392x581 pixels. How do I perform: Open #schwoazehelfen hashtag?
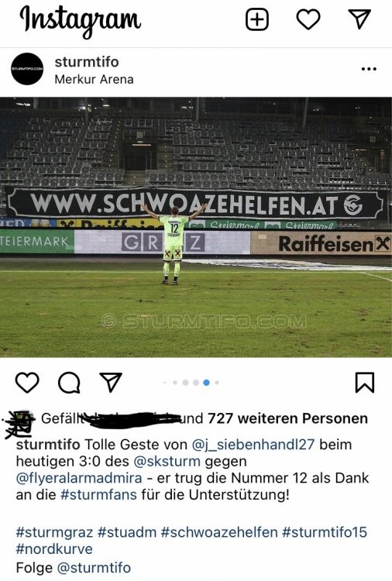(219, 532)
